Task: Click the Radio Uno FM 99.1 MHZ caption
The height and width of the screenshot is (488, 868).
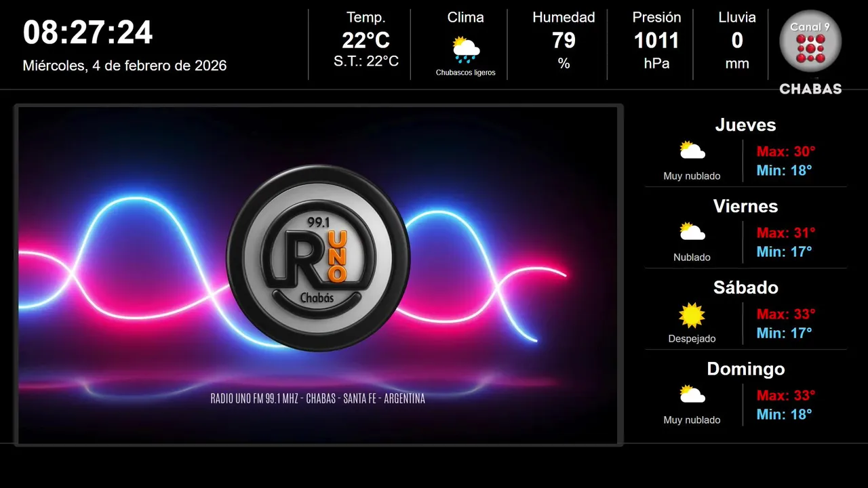Action: click(318, 399)
